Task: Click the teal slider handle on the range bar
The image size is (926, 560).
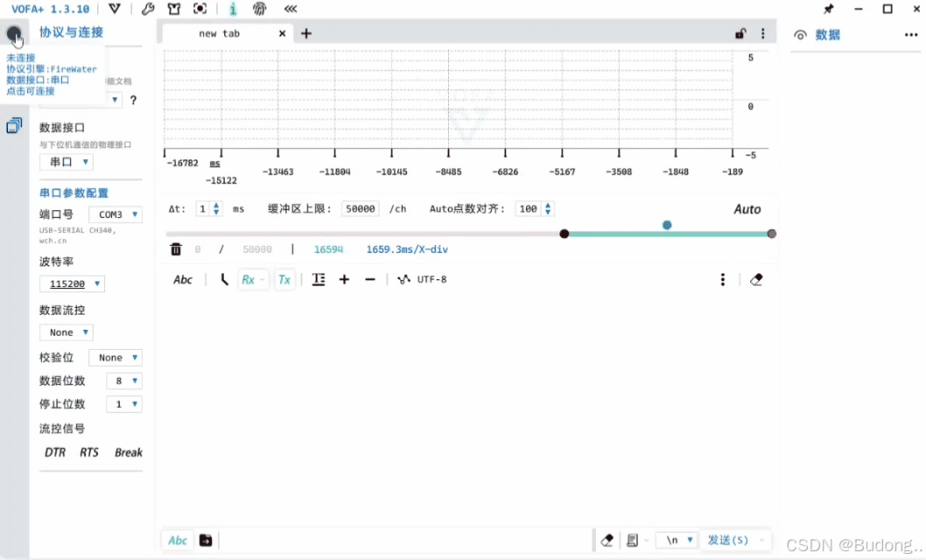Action: click(x=667, y=225)
